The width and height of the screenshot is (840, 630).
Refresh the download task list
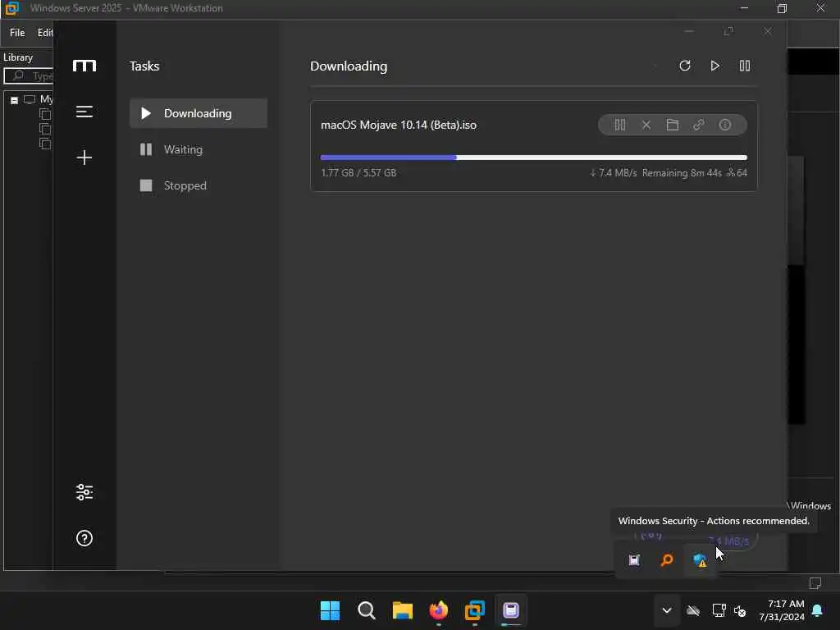point(685,66)
